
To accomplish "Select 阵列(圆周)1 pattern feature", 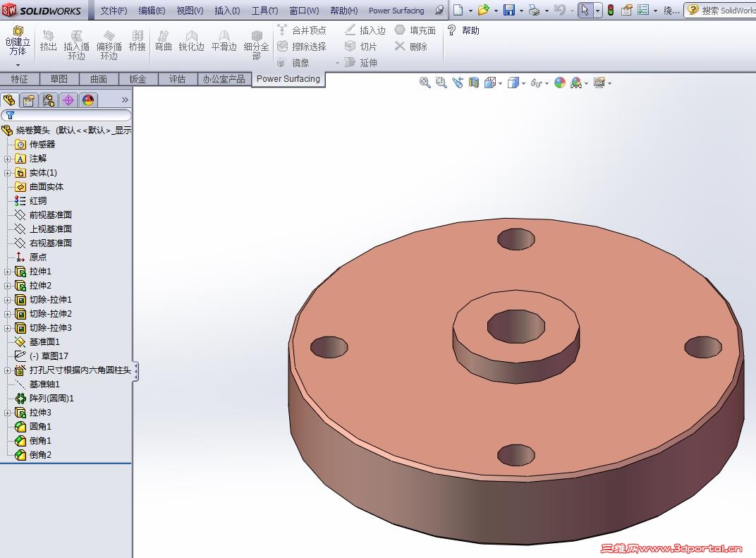I will [44, 399].
